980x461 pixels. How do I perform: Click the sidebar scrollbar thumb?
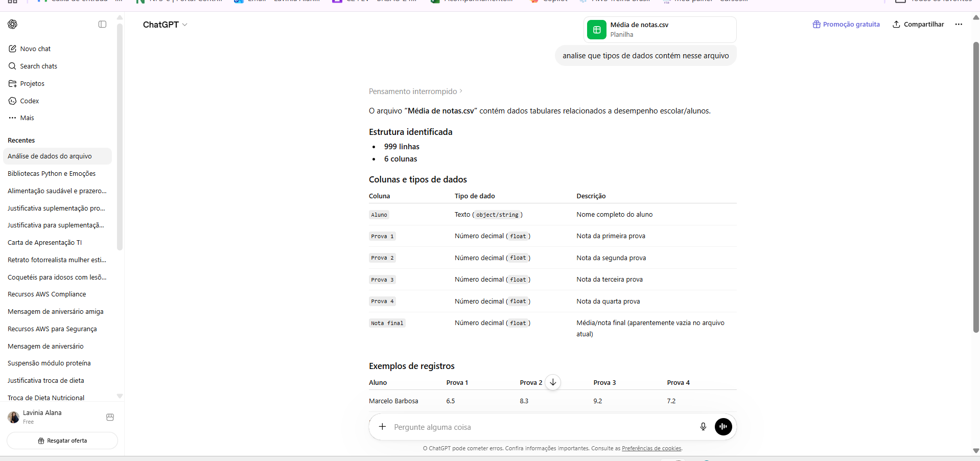pyautogui.click(x=120, y=137)
